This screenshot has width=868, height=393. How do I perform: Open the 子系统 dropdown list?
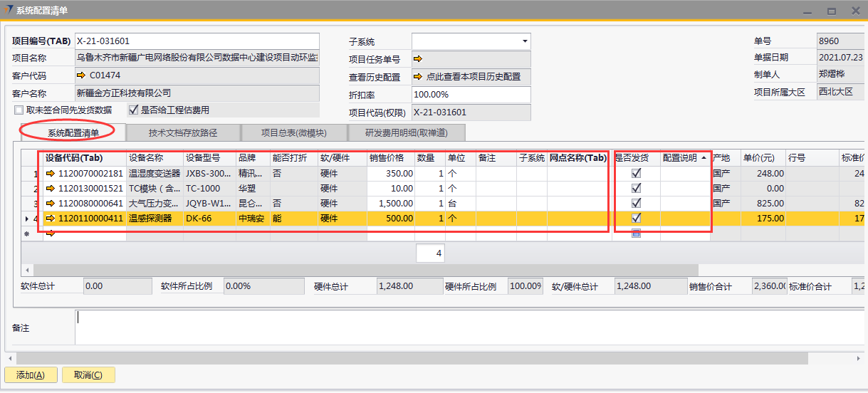click(x=525, y=41)
